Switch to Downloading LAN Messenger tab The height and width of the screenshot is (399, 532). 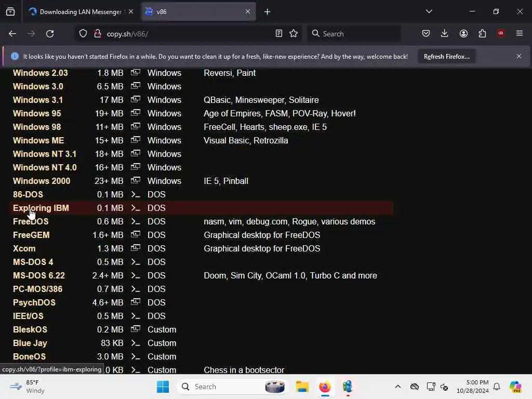(x=81, y=12)
